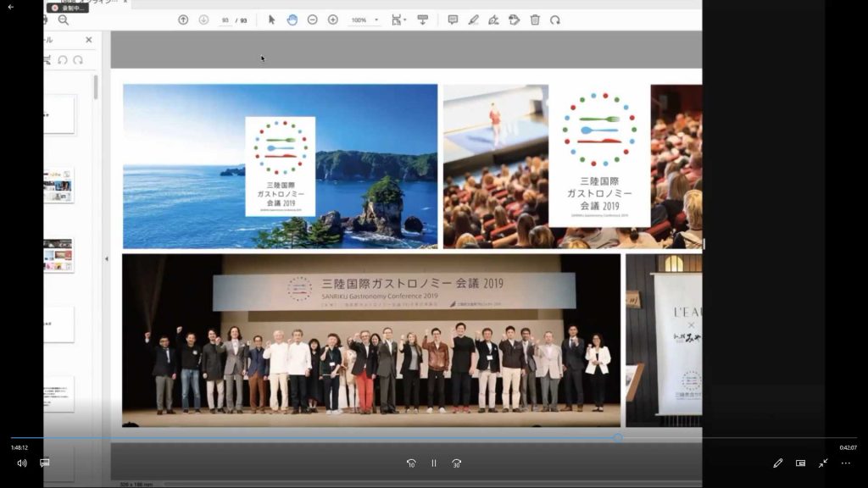868x488 pixels.
Task: Select the highlighter pen tool
Action: (473, 19)
